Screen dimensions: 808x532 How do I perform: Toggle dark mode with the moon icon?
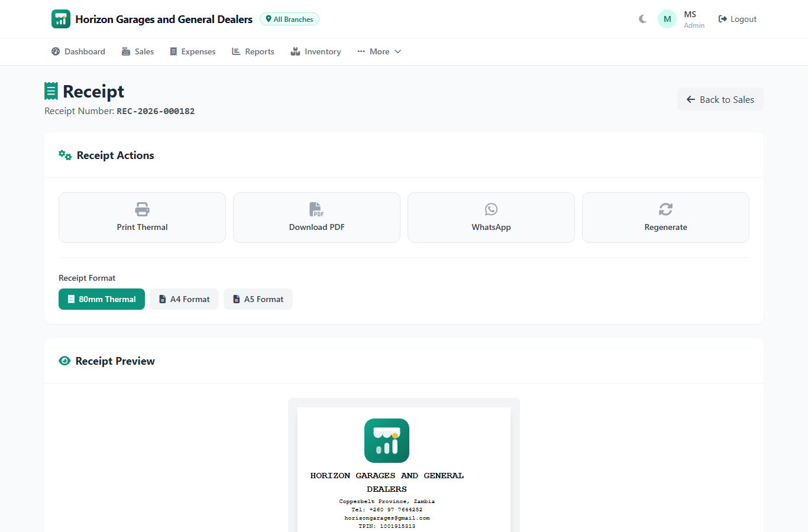pos(643,19)
